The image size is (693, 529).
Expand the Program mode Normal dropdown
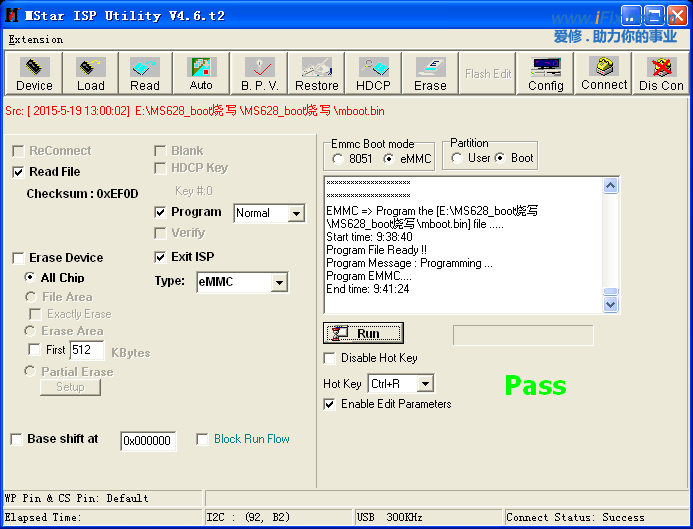(x=296, y=214)
